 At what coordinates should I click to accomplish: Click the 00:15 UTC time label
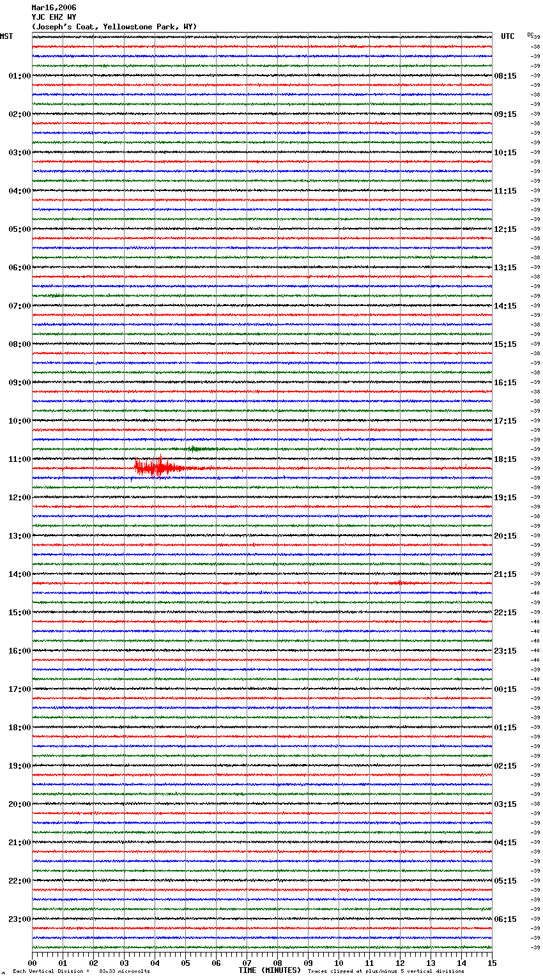tap(505, 689)
